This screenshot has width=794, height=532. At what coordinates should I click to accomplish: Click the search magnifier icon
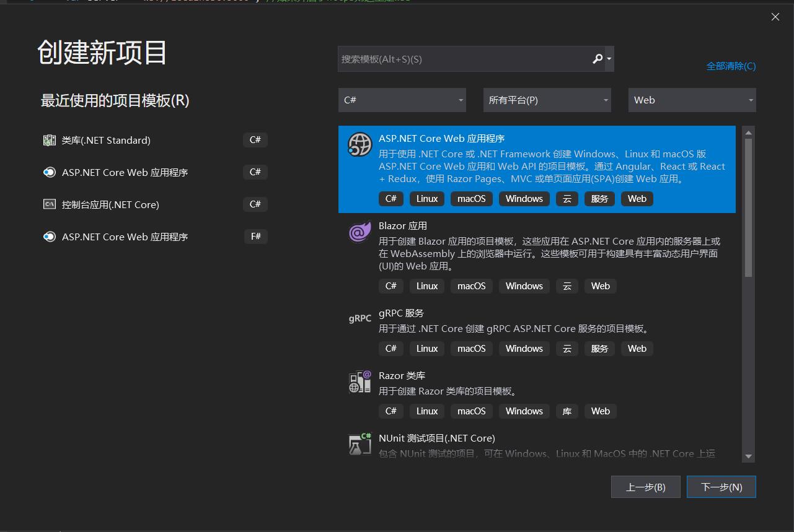(596, 58)
